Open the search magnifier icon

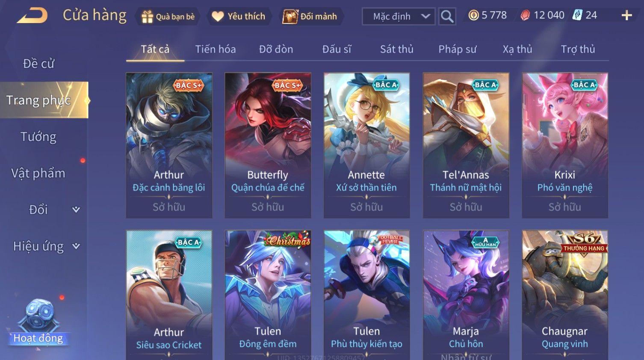tap(447, 17)
